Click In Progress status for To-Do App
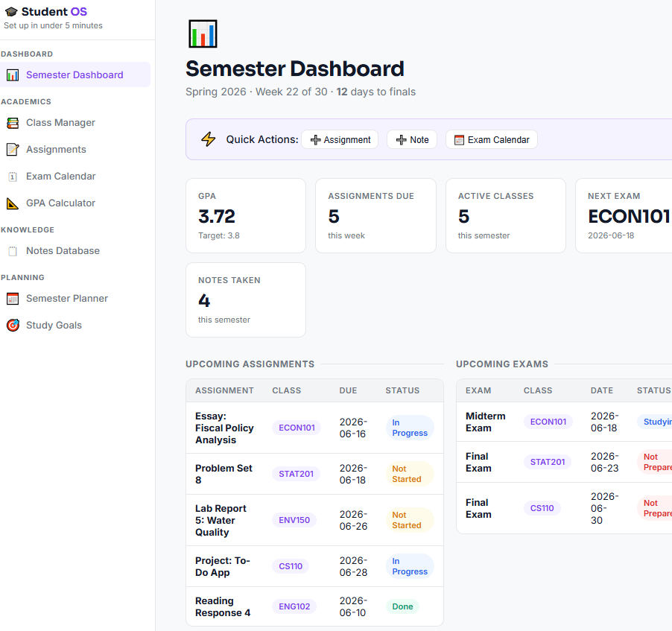Viewport: 672px width, 631px height. click(x=410, y=567)
